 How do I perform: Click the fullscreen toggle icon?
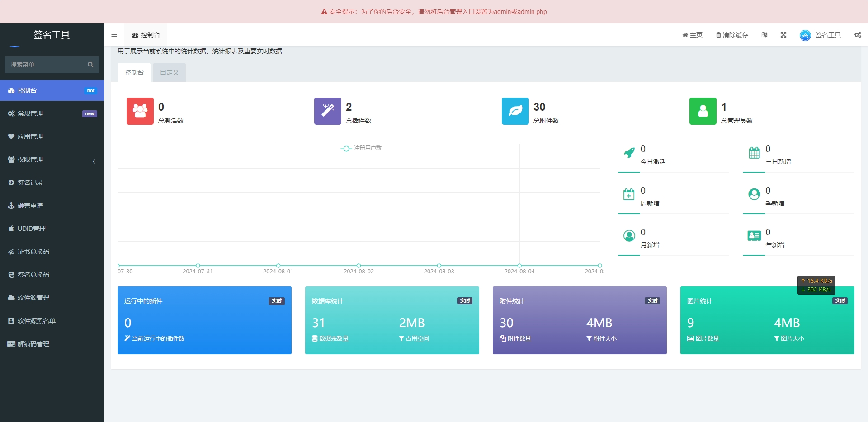(x=783, y=35)
